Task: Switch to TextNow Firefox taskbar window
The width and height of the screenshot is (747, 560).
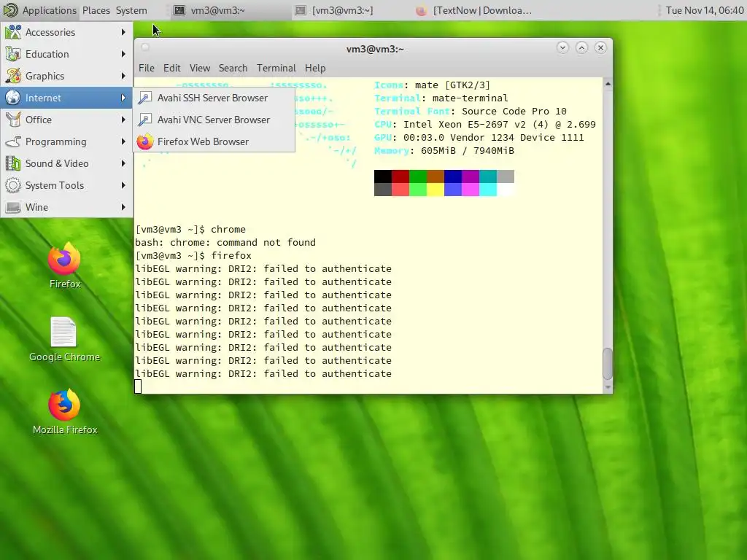Action: click(x=473, y=10)
